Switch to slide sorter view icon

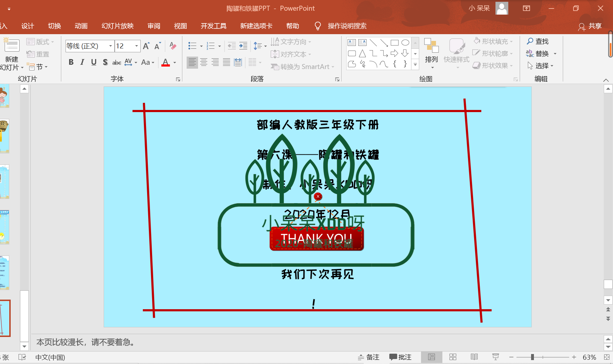coord(453,357)
